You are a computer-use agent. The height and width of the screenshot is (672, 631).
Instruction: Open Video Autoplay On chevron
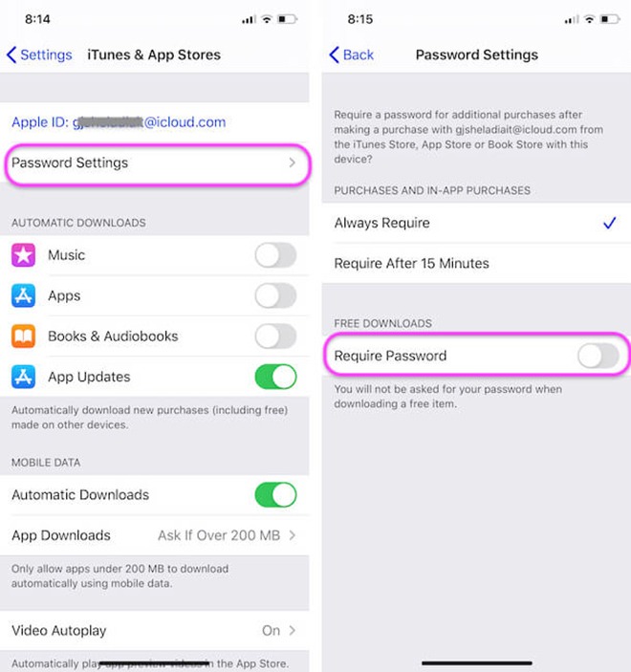coord(292,631)
